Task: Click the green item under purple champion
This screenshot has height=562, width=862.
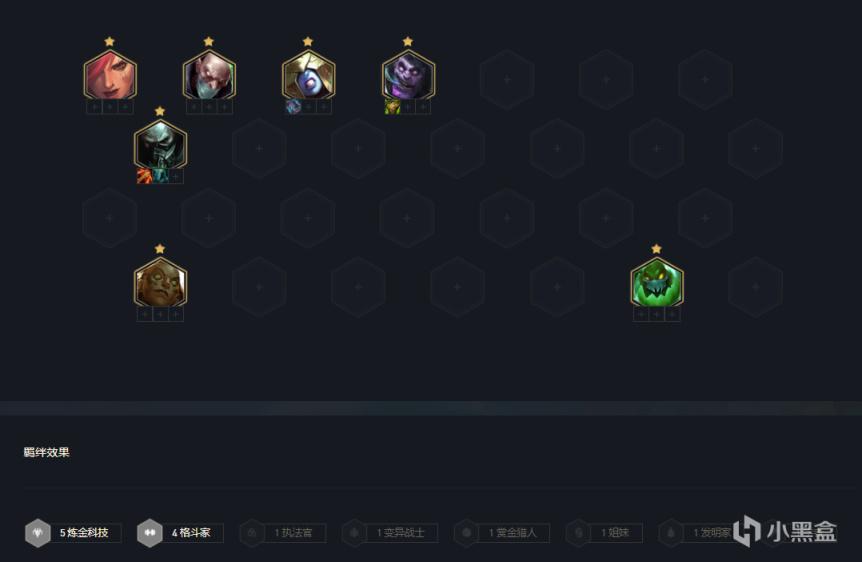Action: coord(393,107)
